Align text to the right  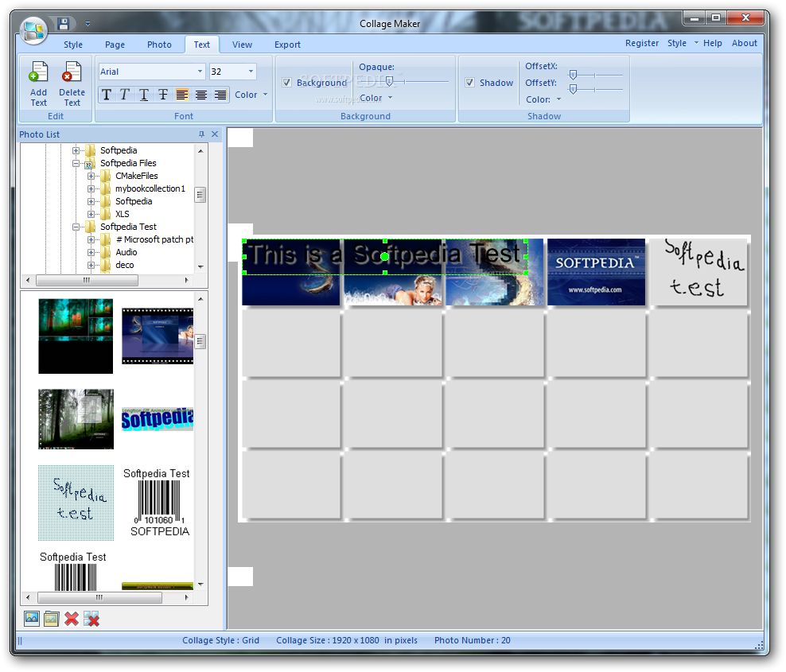[220, 95]
